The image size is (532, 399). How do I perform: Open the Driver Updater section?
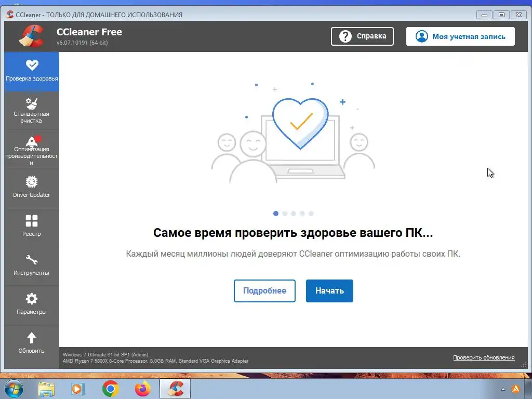point(32,189)
